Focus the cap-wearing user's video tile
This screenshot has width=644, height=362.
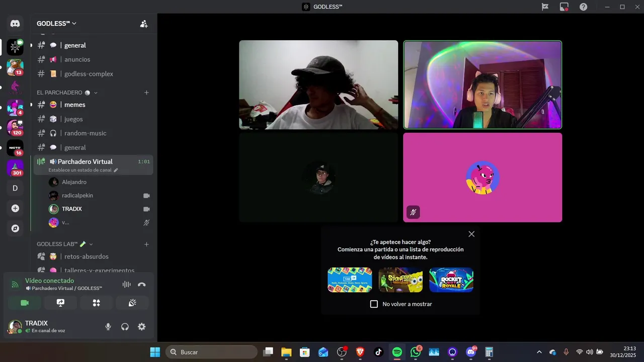click(x=318, y=85)
